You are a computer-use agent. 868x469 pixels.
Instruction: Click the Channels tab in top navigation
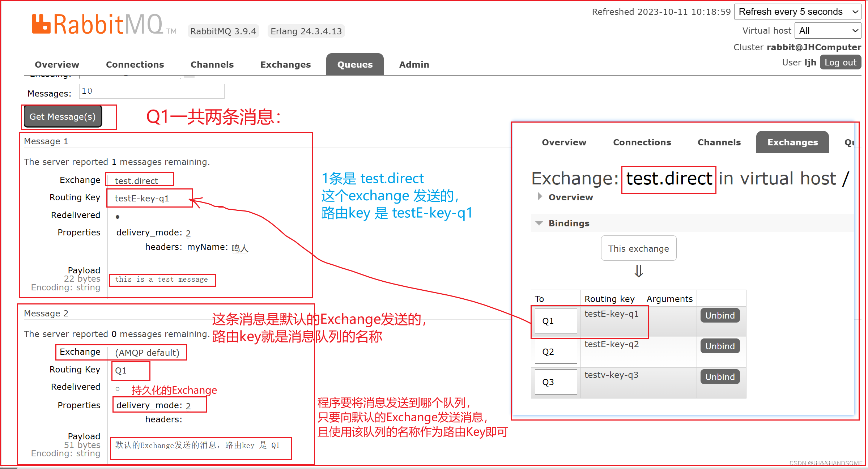coord(212,64)
